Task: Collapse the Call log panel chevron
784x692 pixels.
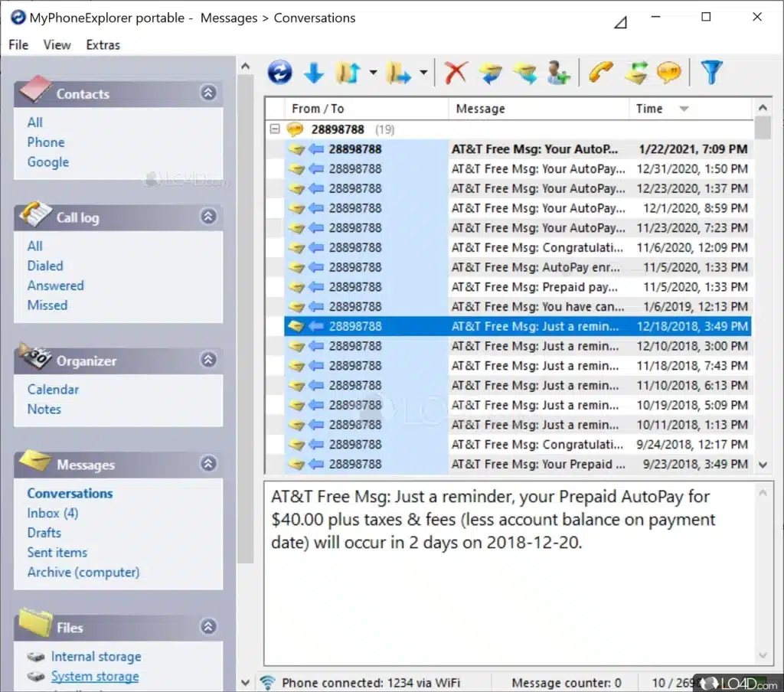Action: 208,217
